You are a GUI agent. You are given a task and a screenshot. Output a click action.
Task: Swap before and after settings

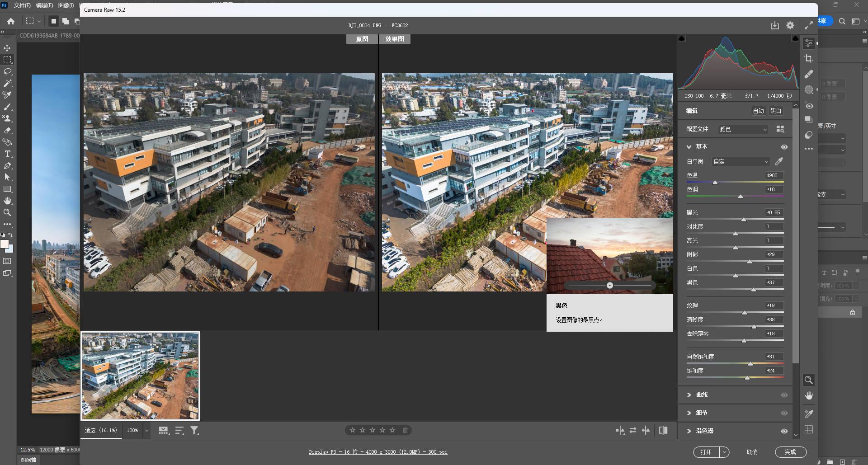[x=633, y=430]
